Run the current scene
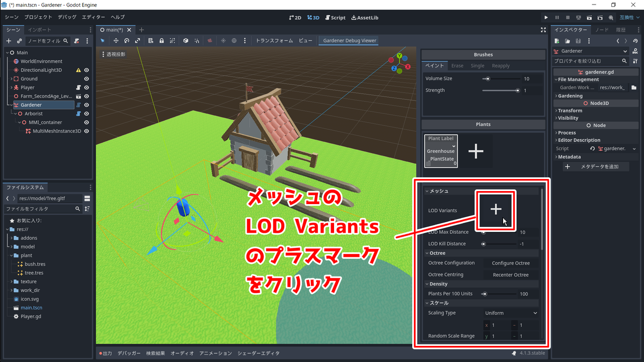 pyautogui.click(x=590, y=18)
